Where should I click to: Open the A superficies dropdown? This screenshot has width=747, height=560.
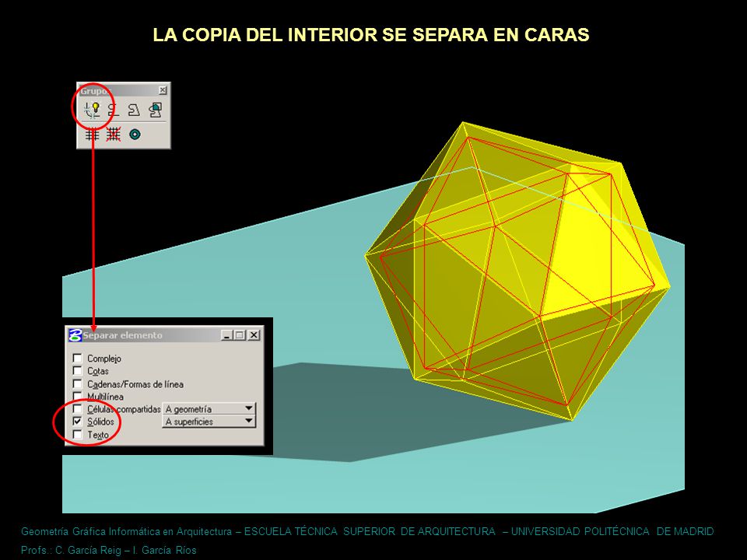coord(209,422)
